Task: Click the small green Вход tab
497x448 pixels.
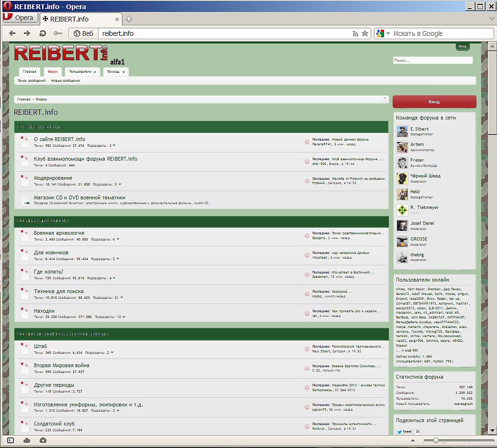Action: pyautogui.click(x=463, y=46)
